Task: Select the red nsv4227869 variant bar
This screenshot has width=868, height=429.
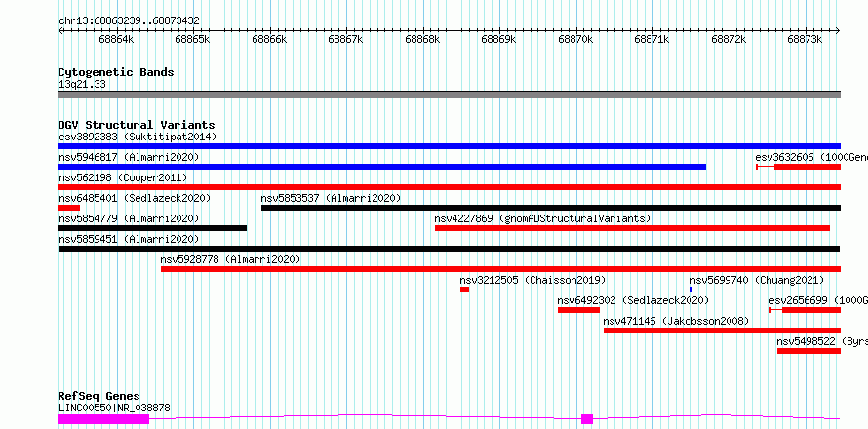Action: [632, 228]
